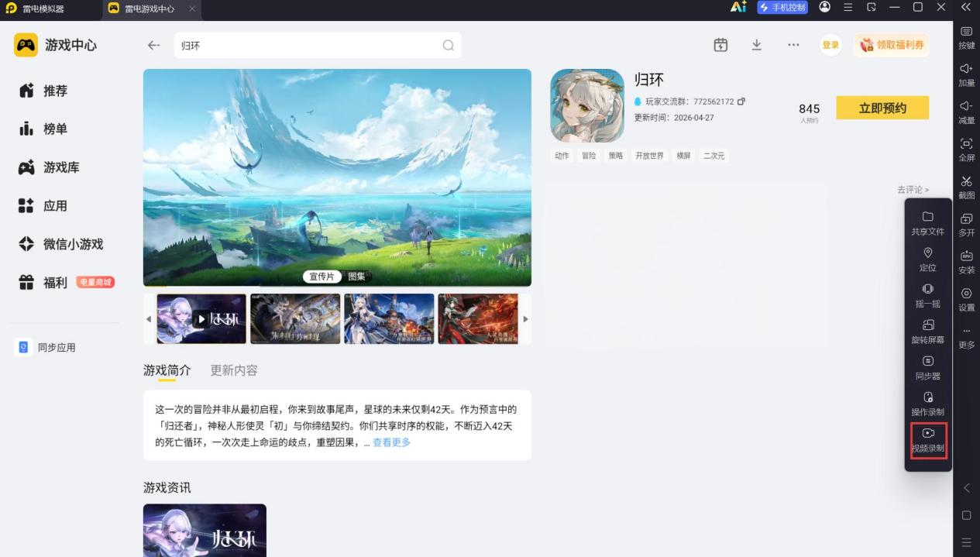The image size is (980, 557).
Task: Click the 安装 APK install icon
Action: point(966,262)
